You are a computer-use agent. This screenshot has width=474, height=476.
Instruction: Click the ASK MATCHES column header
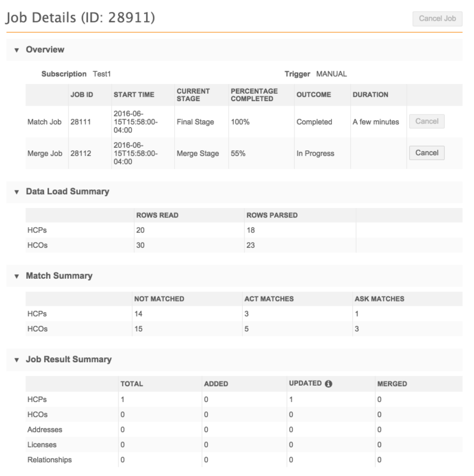click(x=379, y=299)
